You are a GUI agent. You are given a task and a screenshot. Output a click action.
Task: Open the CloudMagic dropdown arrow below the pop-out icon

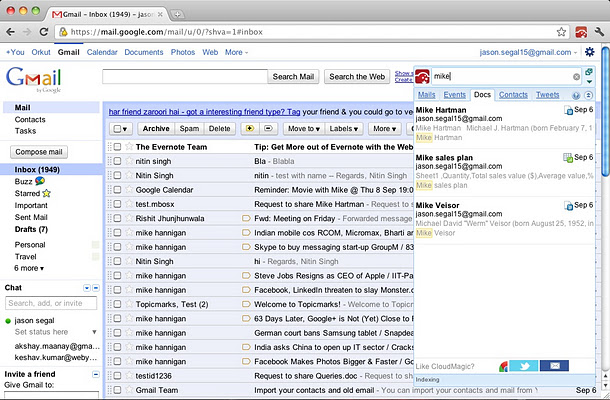[589, 82]
